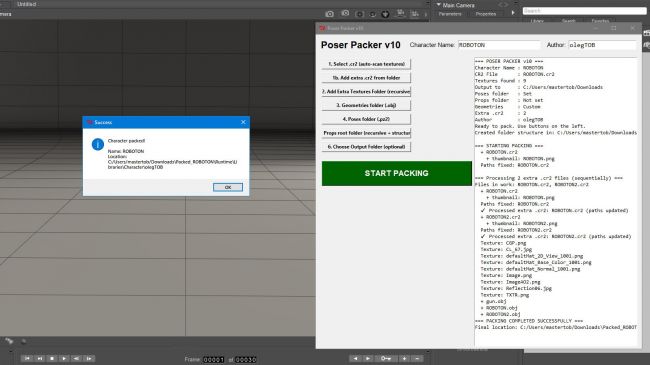Click OK in the Success dialog

[228, 187]
